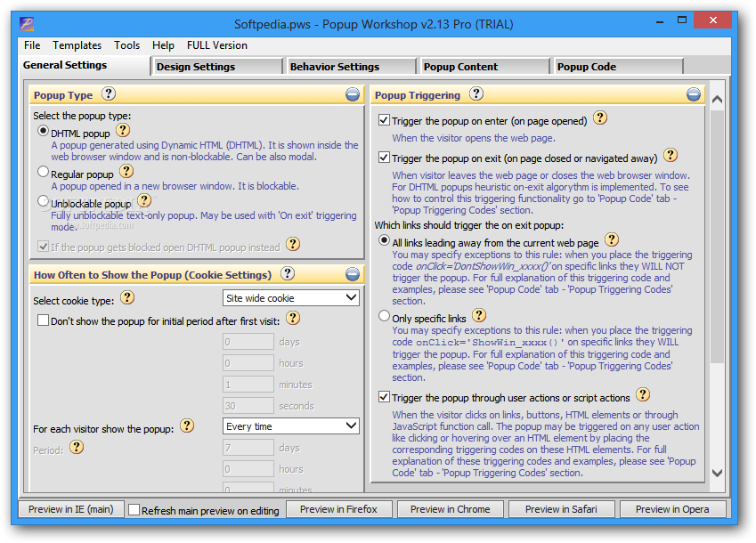Click help icon next to Period label
This screenshot has width=756, height=543.
tap(77, 448)
